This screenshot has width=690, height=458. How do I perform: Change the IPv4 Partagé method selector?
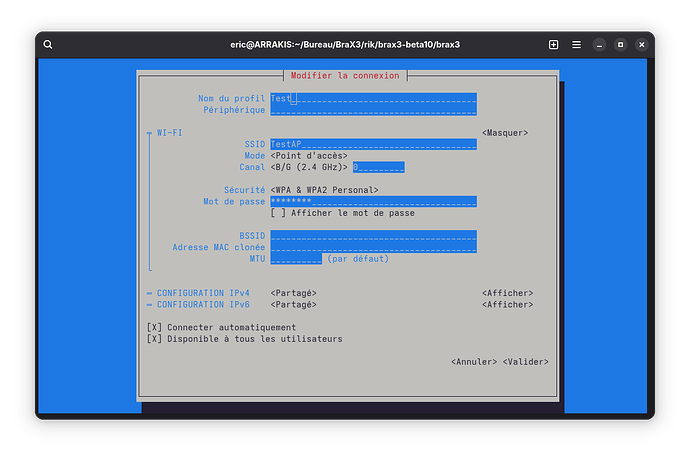[x=293, y=293]
